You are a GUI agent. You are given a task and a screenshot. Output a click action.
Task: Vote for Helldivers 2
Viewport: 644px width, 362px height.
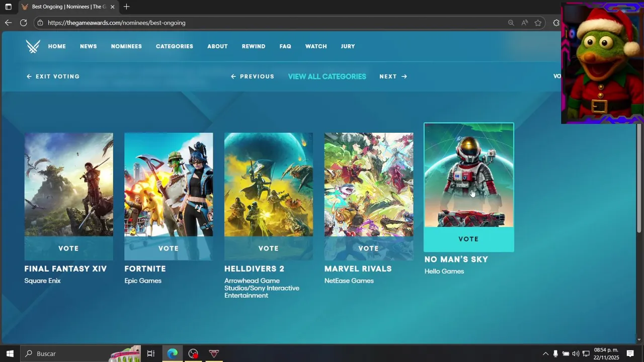tap(268, 248)
